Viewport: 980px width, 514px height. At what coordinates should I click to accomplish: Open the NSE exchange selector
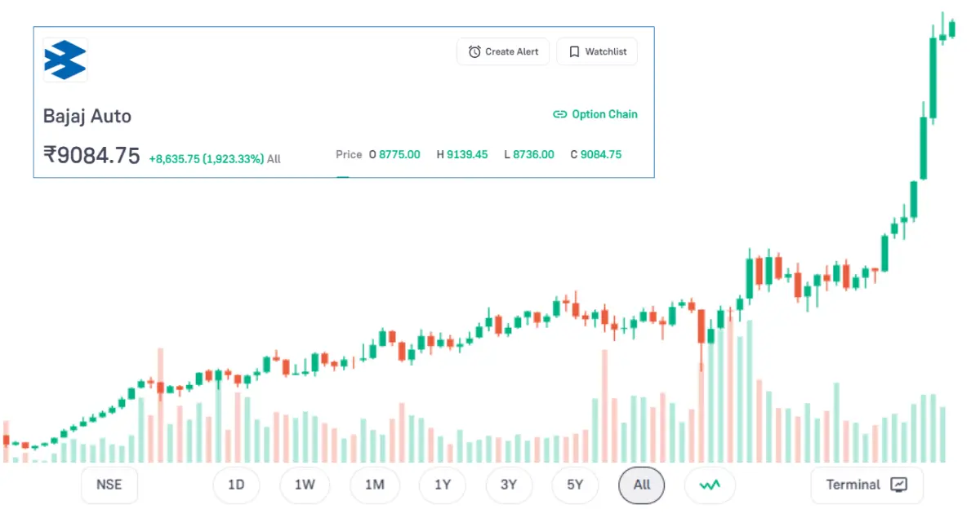click(109, 485)
